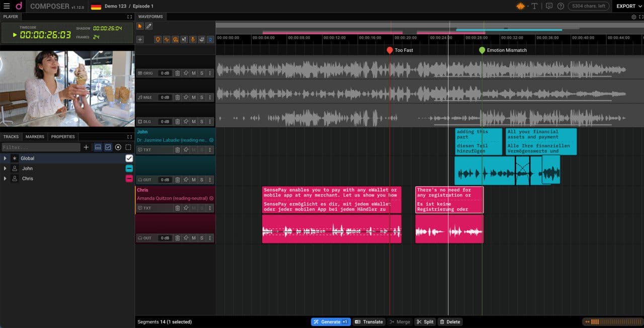This screenshot has height=328, width=644.
Task: Mute the ORIG track with its M button
Action: [194, 73]
